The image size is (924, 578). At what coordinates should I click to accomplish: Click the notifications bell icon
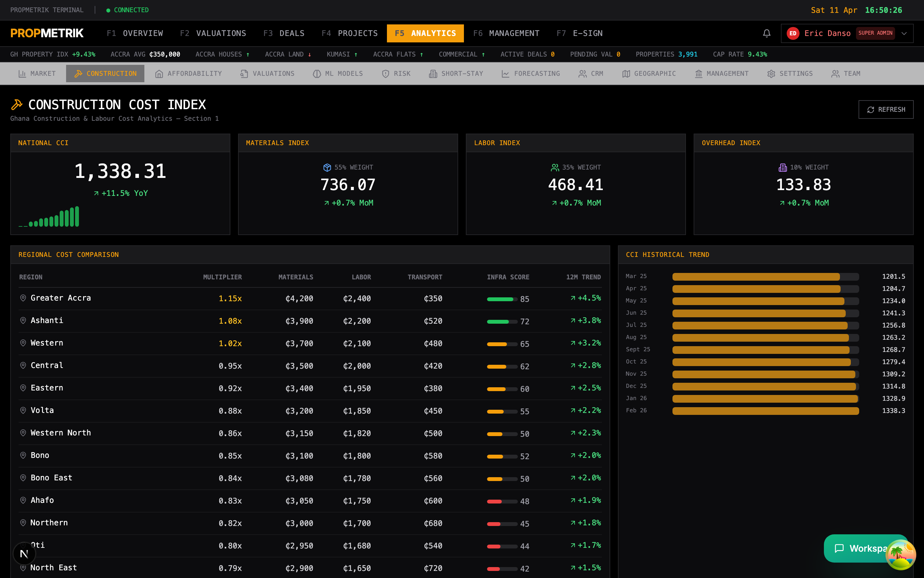point(766,33)
